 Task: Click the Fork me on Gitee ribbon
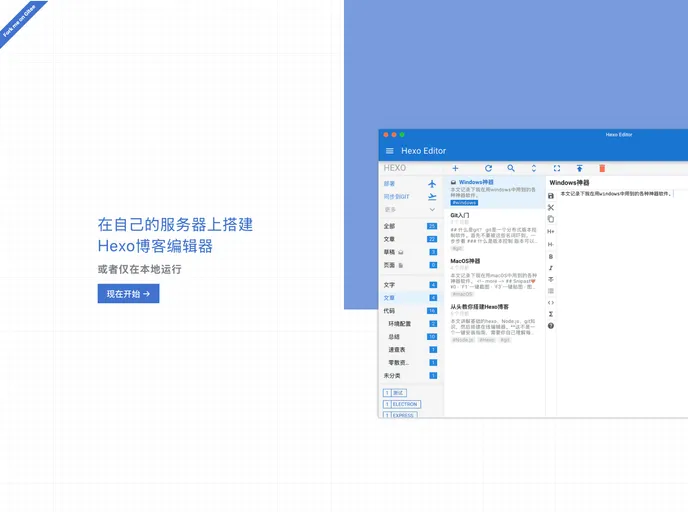21,20
